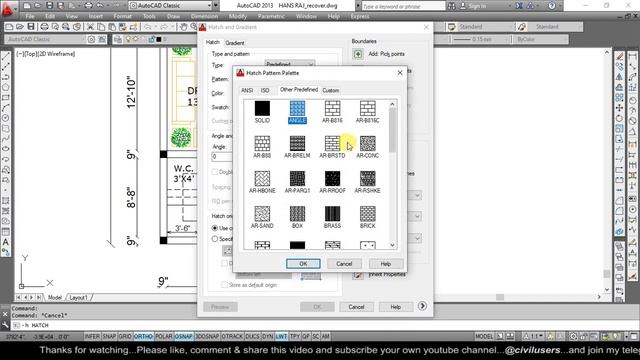
Task: Click Help in Hatch Pattern Palette
Action: click(x=386, y=264)
